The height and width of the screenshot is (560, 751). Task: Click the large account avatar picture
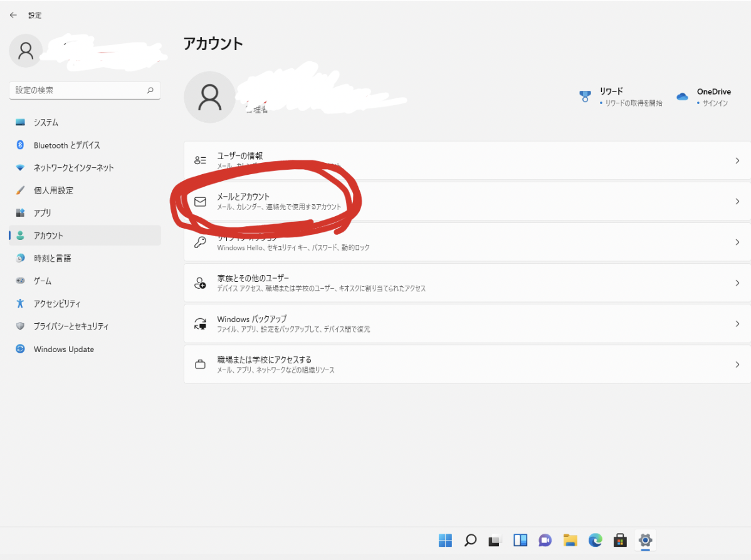(x=210, y=97)
